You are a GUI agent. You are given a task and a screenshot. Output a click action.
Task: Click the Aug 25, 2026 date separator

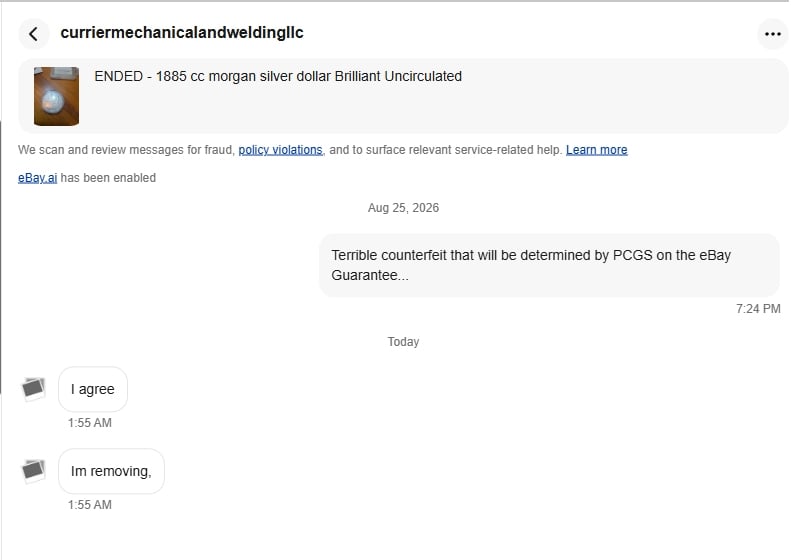(x=403, y=208)
